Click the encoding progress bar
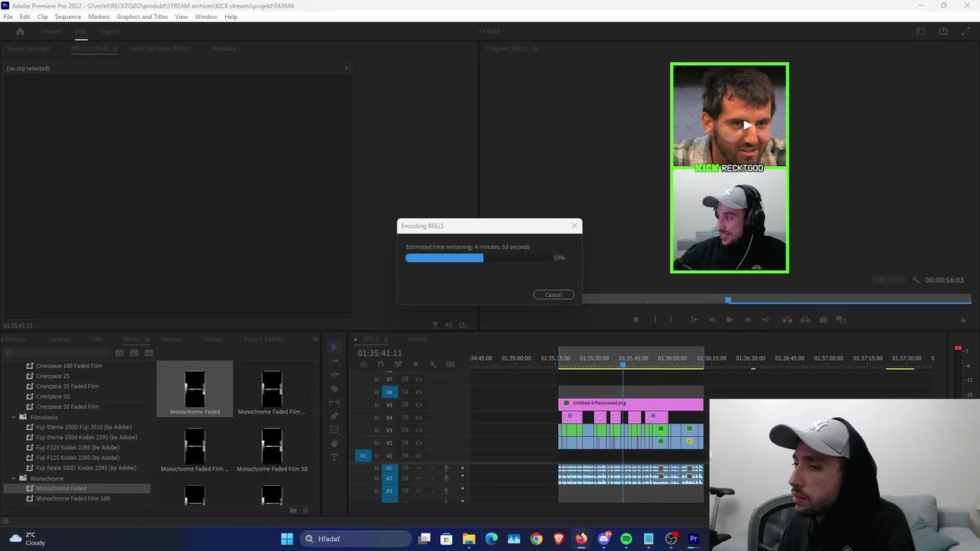The image size is (980, 551). [x=478, y=258]
